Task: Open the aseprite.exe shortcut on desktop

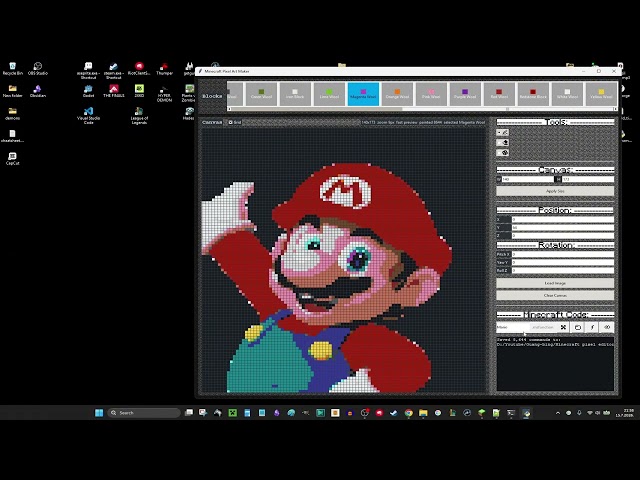Action: point(88,70)
